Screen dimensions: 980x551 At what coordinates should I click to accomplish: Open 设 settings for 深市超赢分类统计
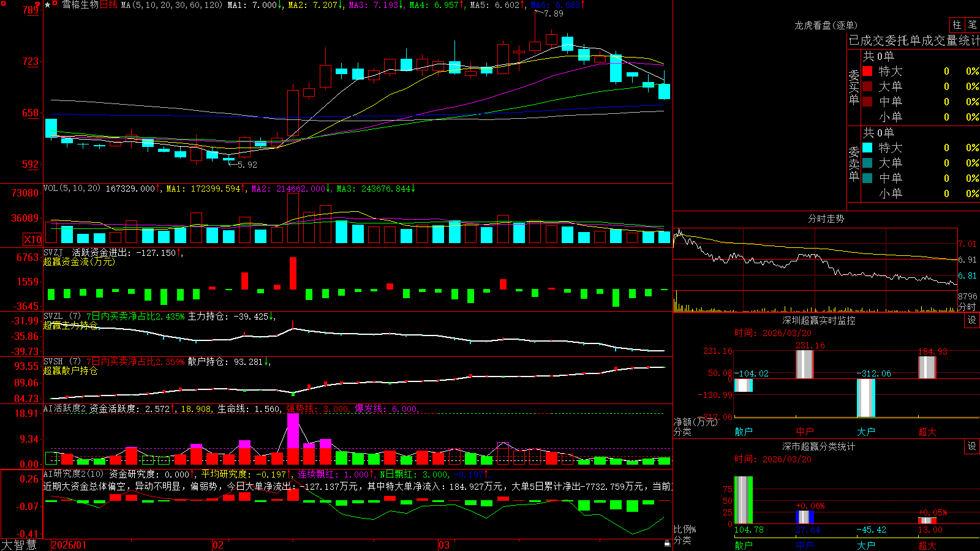(x=972, y=446)
